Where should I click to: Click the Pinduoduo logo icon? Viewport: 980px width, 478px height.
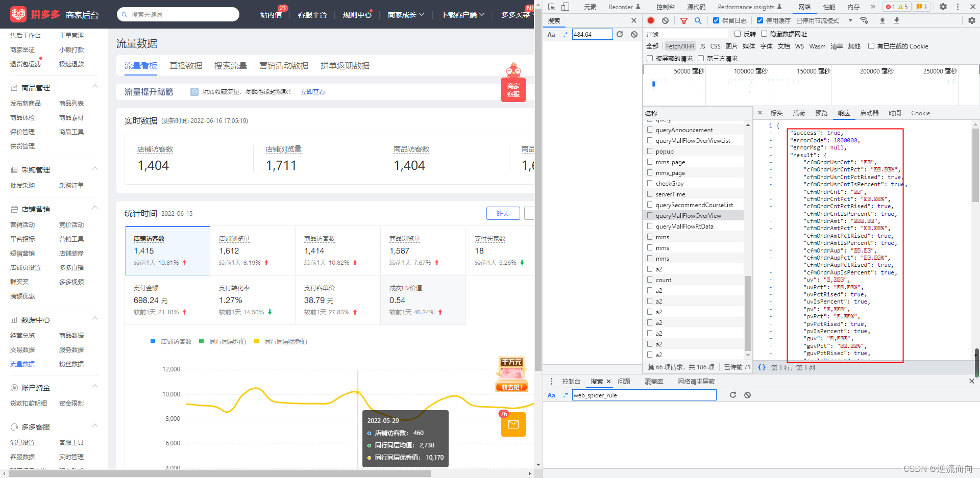18,14
